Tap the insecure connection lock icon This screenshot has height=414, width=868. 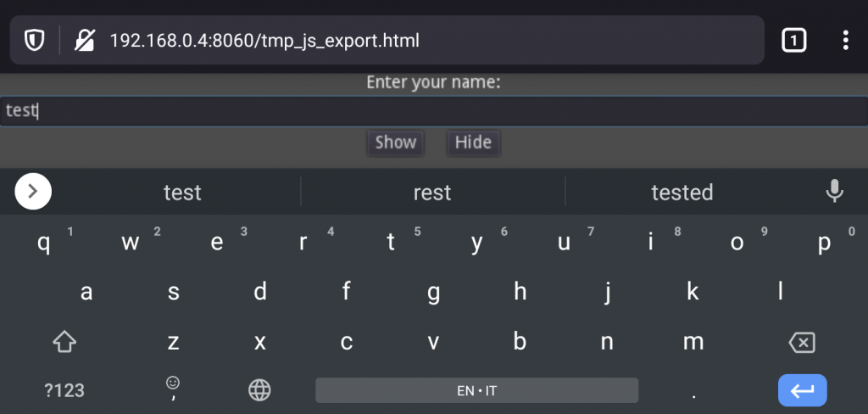click(85, 40)
